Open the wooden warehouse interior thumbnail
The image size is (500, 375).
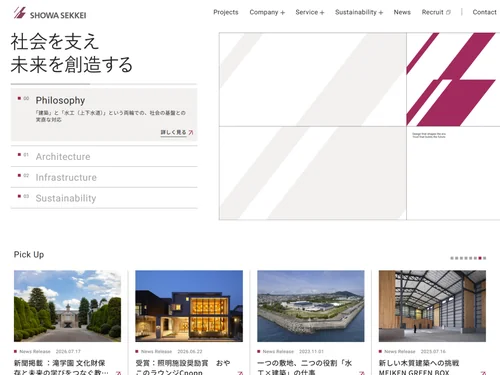(x=432, y=306)
